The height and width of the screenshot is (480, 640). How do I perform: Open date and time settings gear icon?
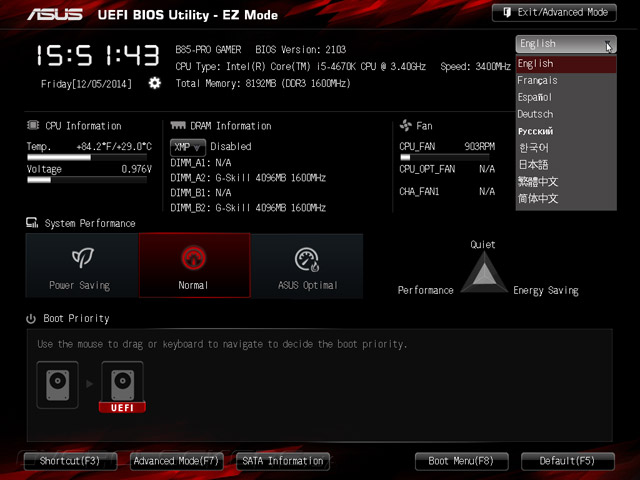[x=154, y=83]
